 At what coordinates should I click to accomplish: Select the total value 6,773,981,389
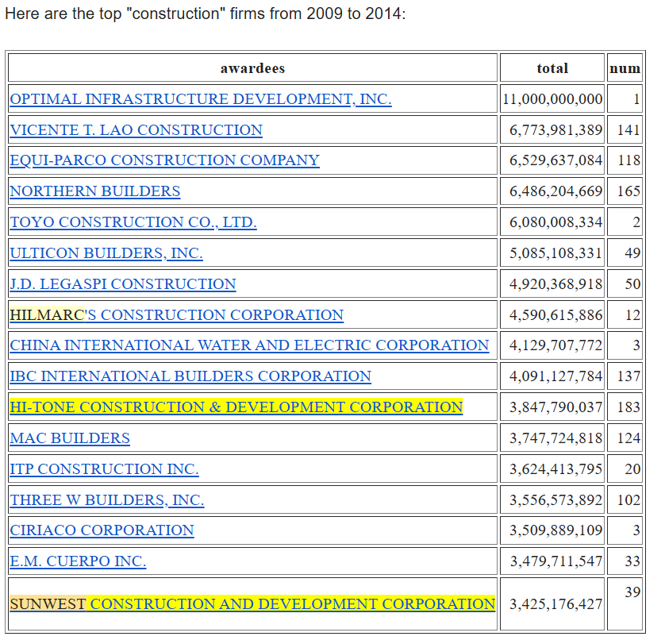click(555, 130)
